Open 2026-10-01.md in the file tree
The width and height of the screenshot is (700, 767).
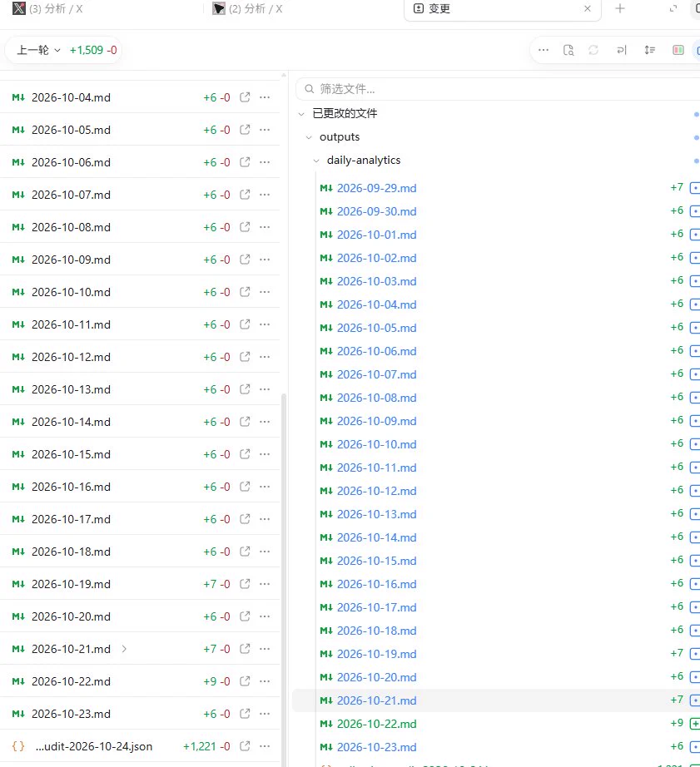pyautogui.click(x=376, y=235)
